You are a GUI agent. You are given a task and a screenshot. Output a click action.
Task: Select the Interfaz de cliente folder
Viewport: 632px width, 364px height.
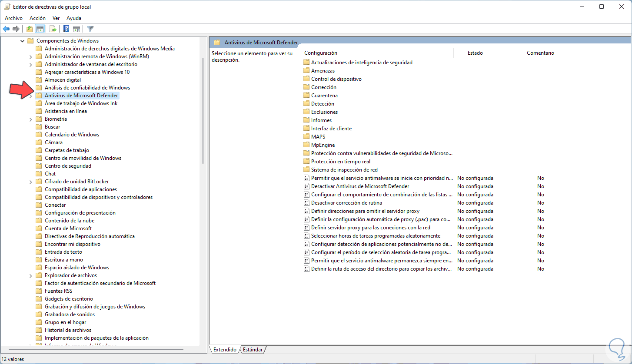point(331,129)
